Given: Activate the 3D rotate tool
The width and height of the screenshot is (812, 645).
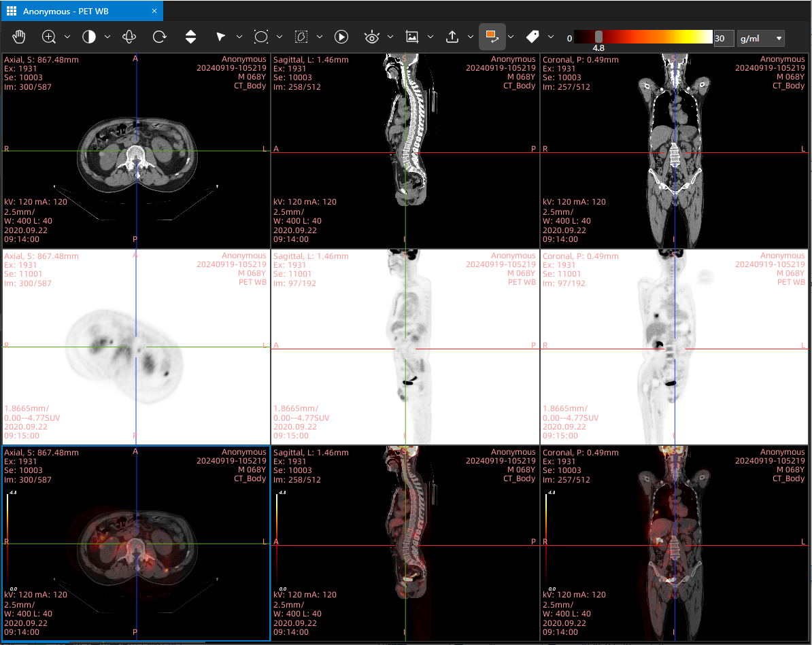Looking at the screenshot, I should tap(129, 37).
